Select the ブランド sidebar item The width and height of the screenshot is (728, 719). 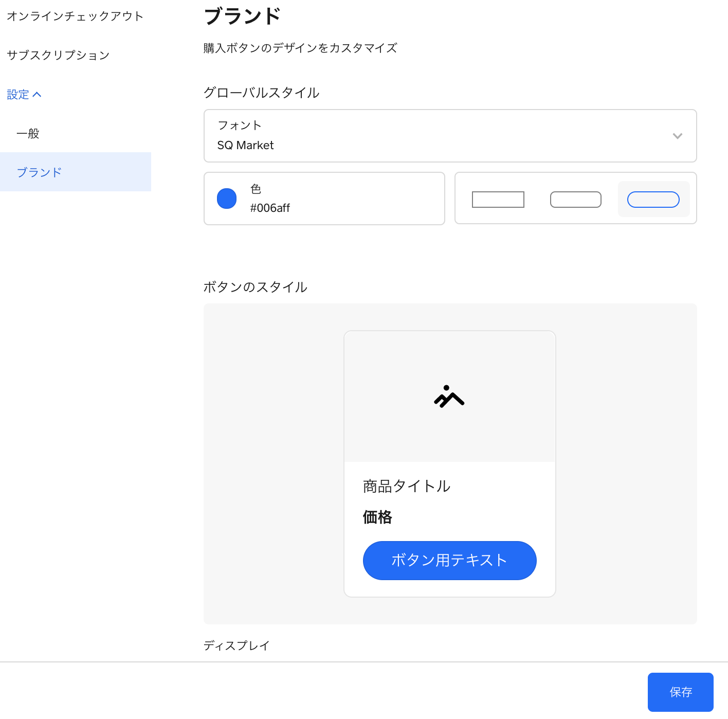pos(40,172)
